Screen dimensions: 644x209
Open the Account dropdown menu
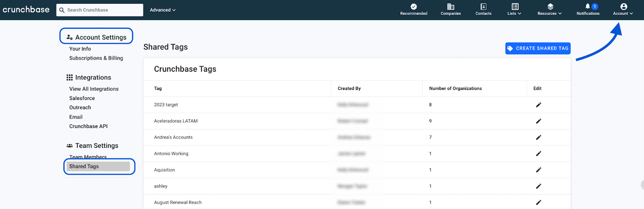623,10
